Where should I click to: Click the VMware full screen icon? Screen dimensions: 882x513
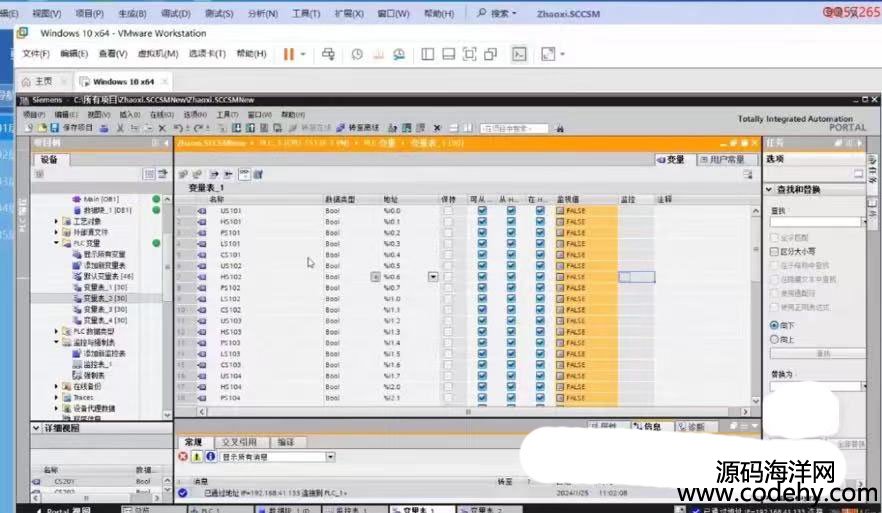coord(469,54)
